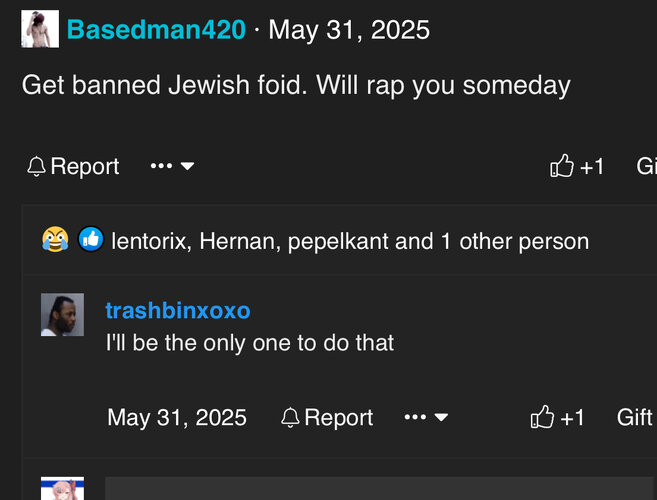Expand more options on trashbinxoxo's reply
Viewport: 657px width, 500px height.
(x=426, y=417)
